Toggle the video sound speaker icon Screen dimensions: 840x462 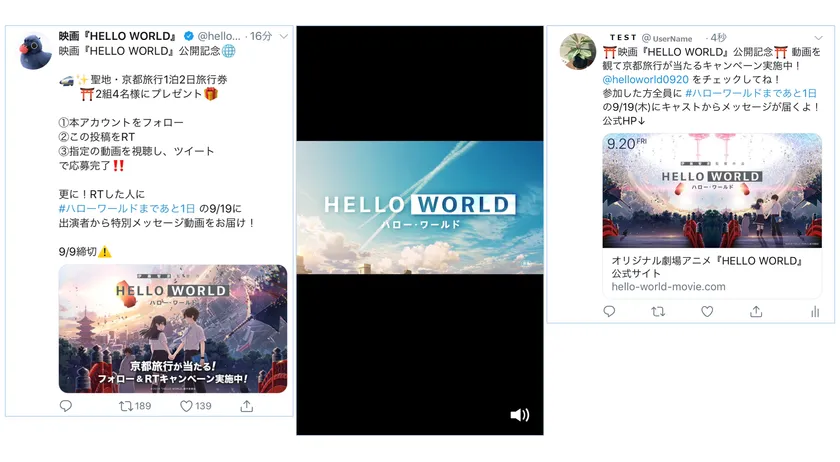(519, 415)
